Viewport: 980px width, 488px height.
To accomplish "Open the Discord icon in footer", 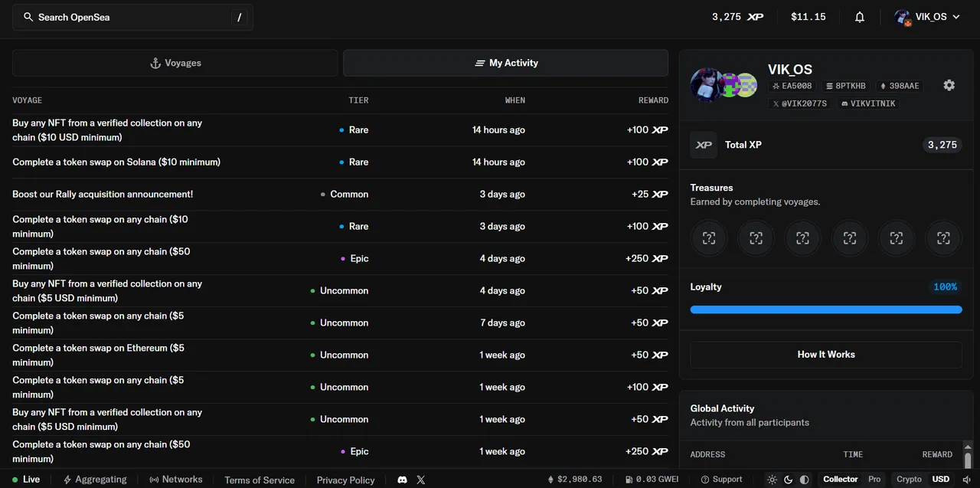I will pyautogui.click(x=402, y=480).
